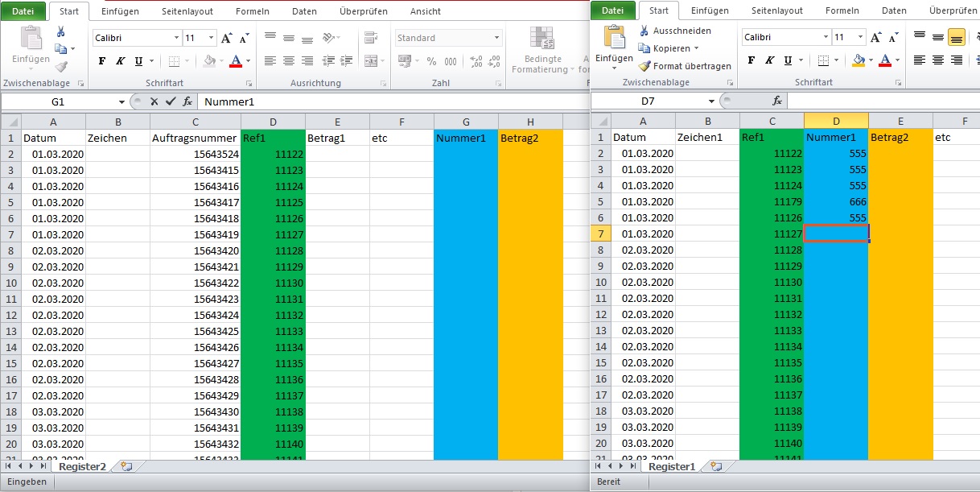Click the format painter brush in the Register2 window

(x=60, y=68)
